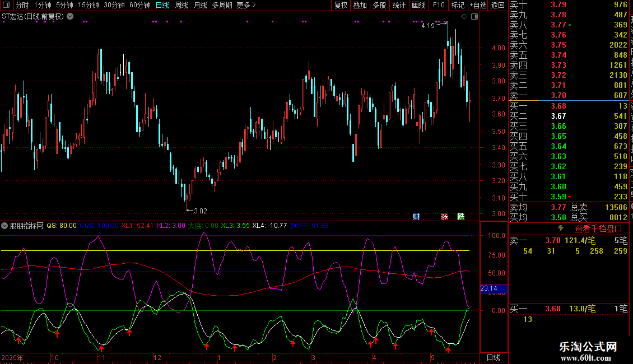Click the 买一 price 3.68 row
The image size is (633, 364).
point(569,106)
